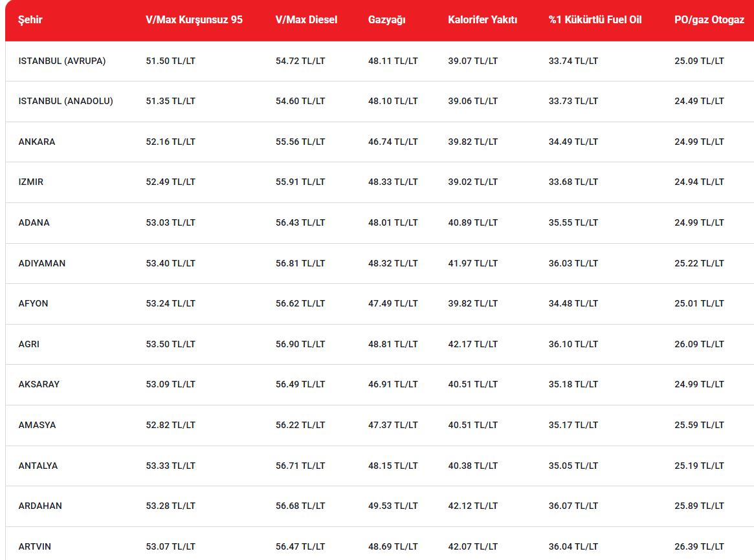The image size is (754, 560).
Task: Click Afyon's 53.24 TL/LT price
Action: pos(171,303)
